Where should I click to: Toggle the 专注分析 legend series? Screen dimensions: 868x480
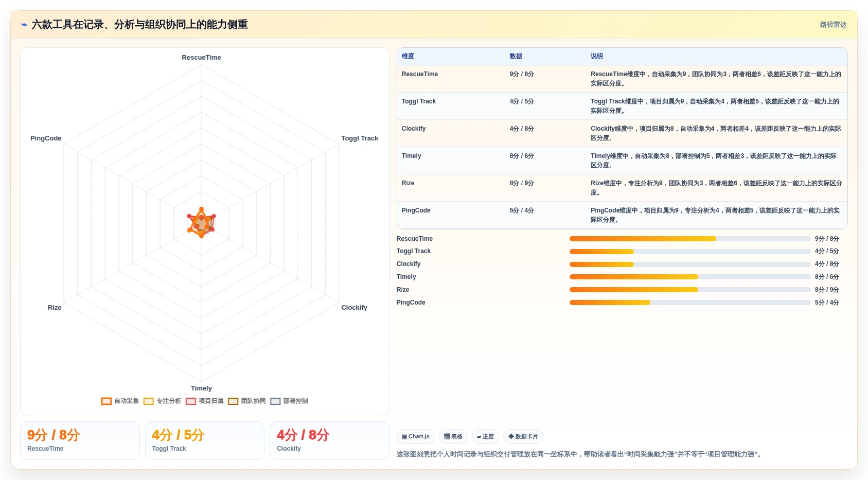tap(162, 401)
